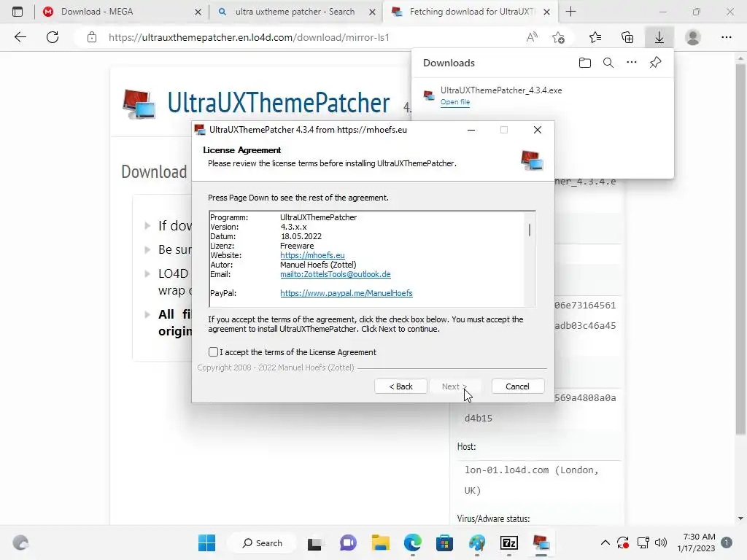
Task: Open the ZottelsTools@outlook.de mailto link
Action: point(336,274)
